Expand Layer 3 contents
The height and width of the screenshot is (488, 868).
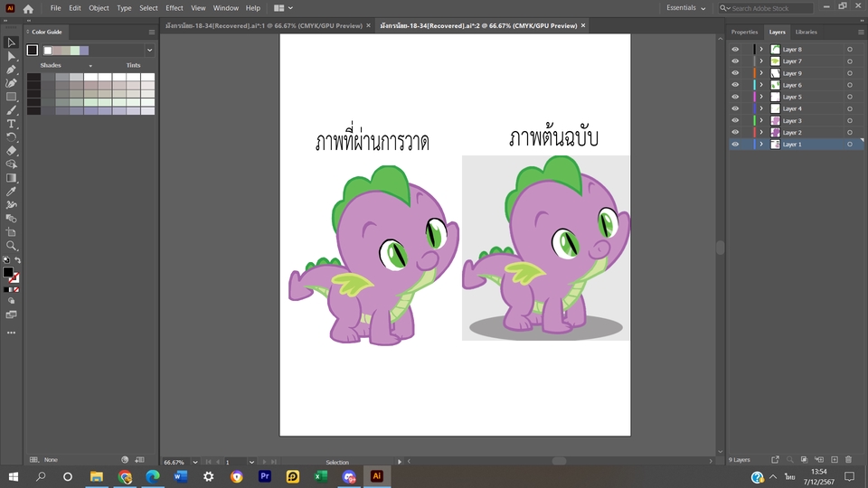coord(761,120)
